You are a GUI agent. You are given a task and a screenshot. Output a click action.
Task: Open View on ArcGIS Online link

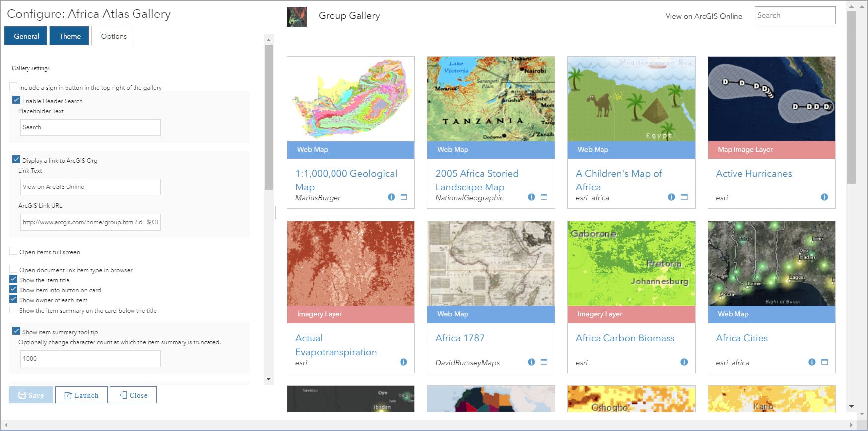(x=703, y=16)
